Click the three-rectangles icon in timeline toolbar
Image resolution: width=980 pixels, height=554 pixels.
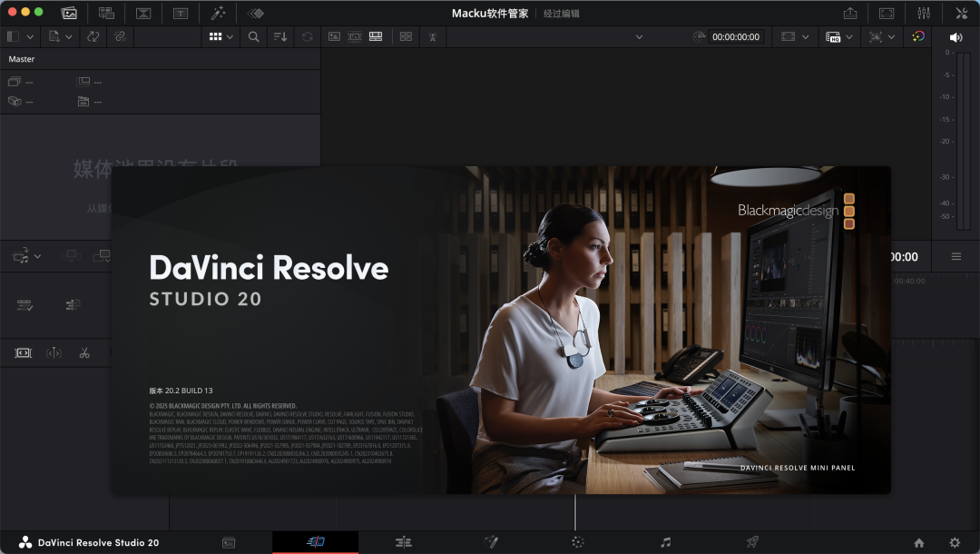[x=71, y=256]
